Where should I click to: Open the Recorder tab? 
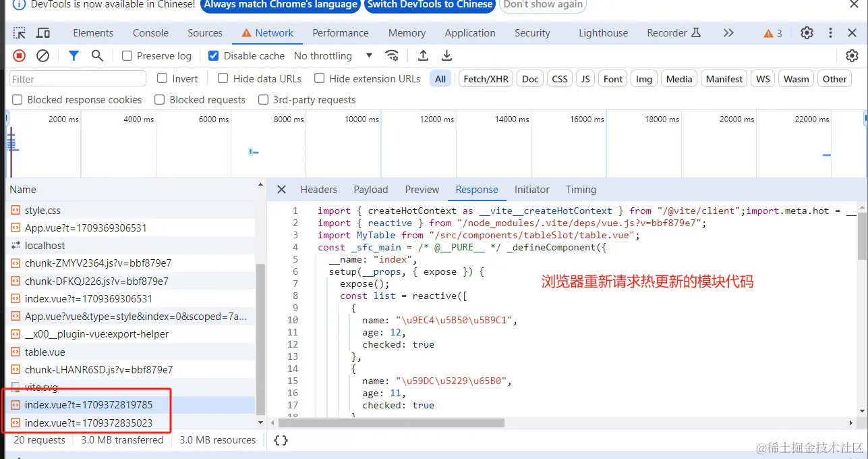pos(674,33)
